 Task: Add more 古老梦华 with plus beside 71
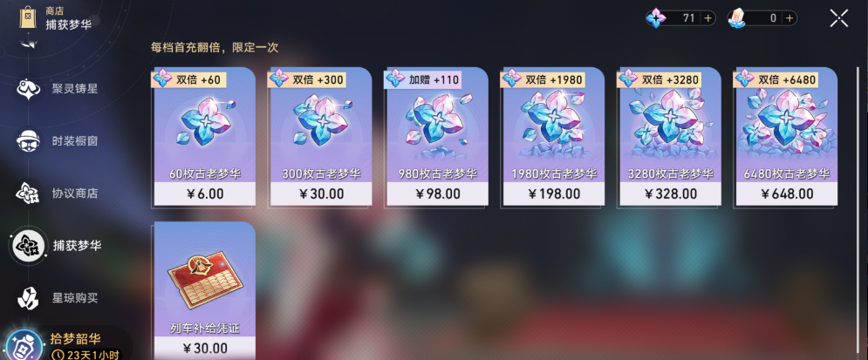[x=707, y=18]
